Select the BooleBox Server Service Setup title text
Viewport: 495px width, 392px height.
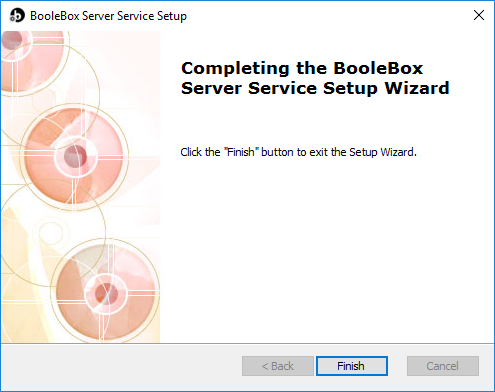[108, 16]
